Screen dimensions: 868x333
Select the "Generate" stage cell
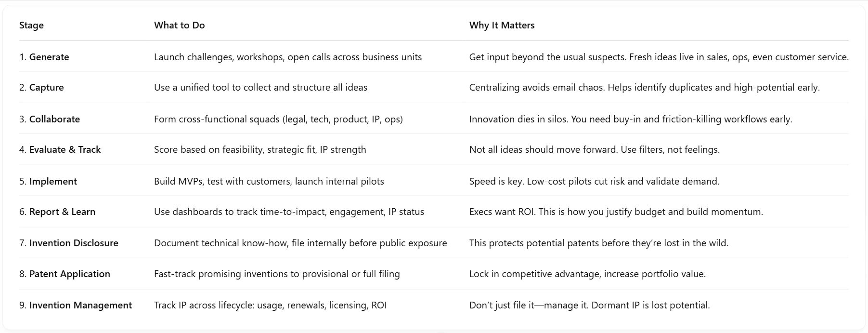tap(49, 57)
